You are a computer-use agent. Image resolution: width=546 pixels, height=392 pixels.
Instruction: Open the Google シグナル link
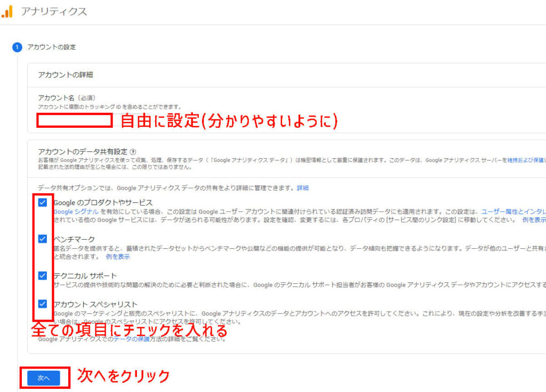76,211
